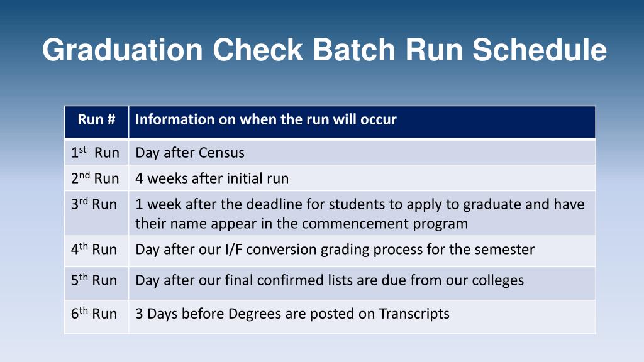This screenshot has width=644, height=362.
Task: Select the '2nd Run' cell
Action: (x=96, y=178)
